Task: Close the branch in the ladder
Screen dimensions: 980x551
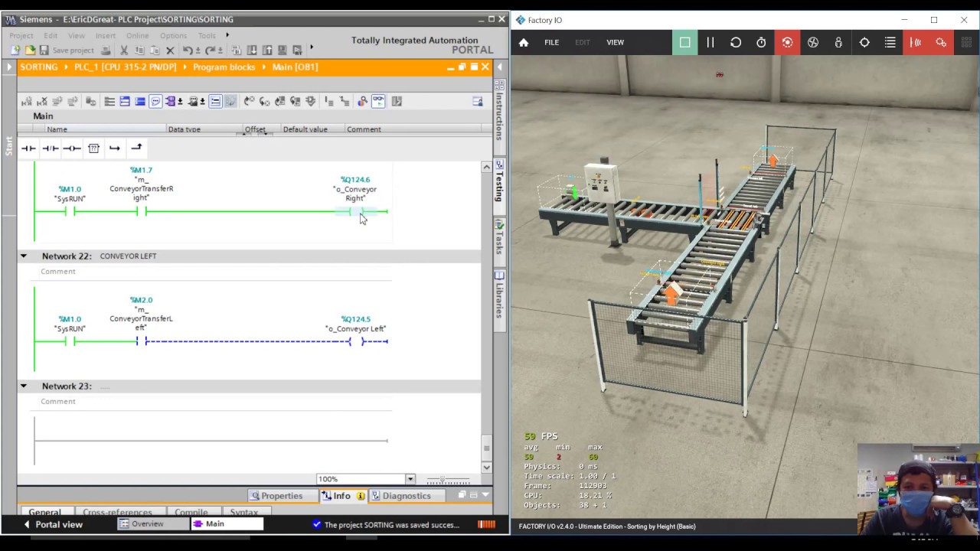Action: [x=136, y=148]
